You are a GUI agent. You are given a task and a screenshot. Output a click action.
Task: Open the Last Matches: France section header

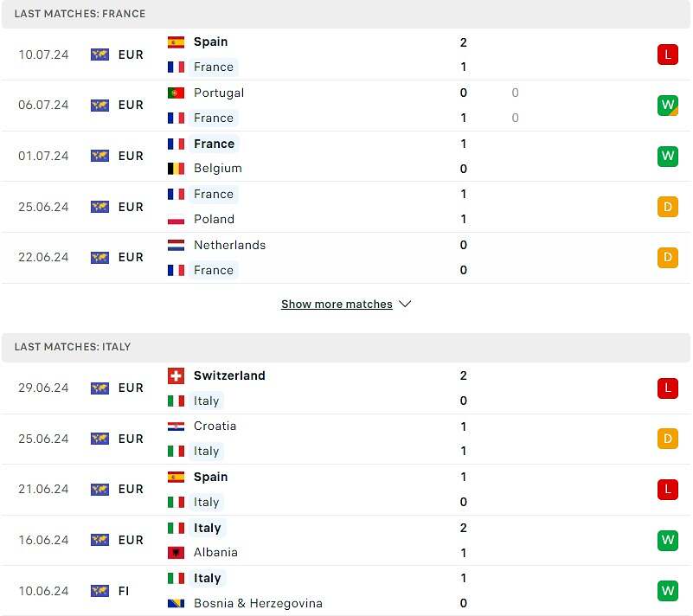tap(346, 14)
